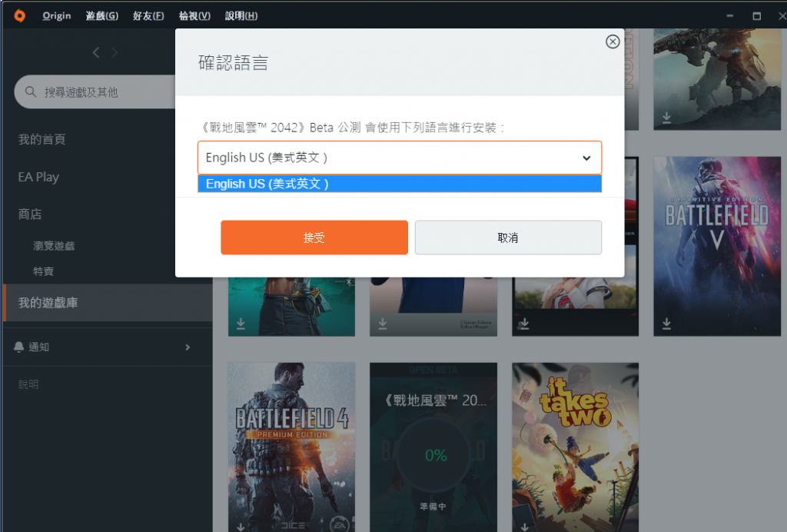This screenshot has height=532, width=787.
Task: Open the 好友(F) menu
Action: (x=148, y=15)
